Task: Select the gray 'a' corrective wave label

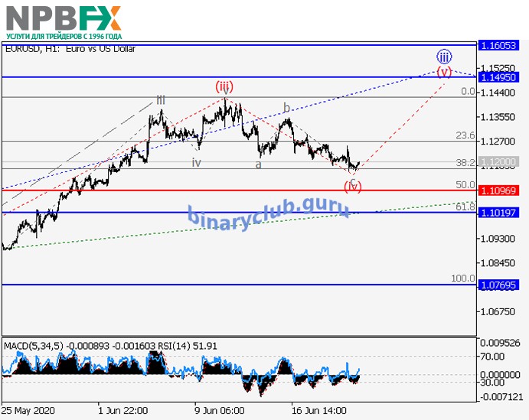Action: [x=259, y=164]
